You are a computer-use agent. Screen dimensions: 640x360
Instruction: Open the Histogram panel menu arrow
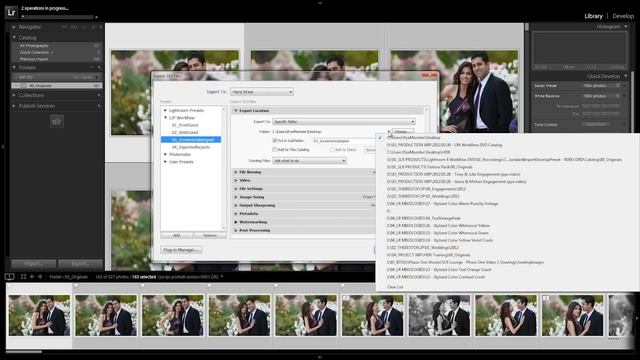pos(626,27)
